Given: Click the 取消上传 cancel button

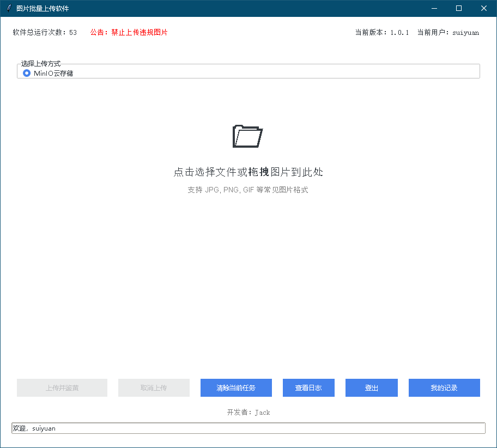Looking at the screenshot, I should 154,388.
